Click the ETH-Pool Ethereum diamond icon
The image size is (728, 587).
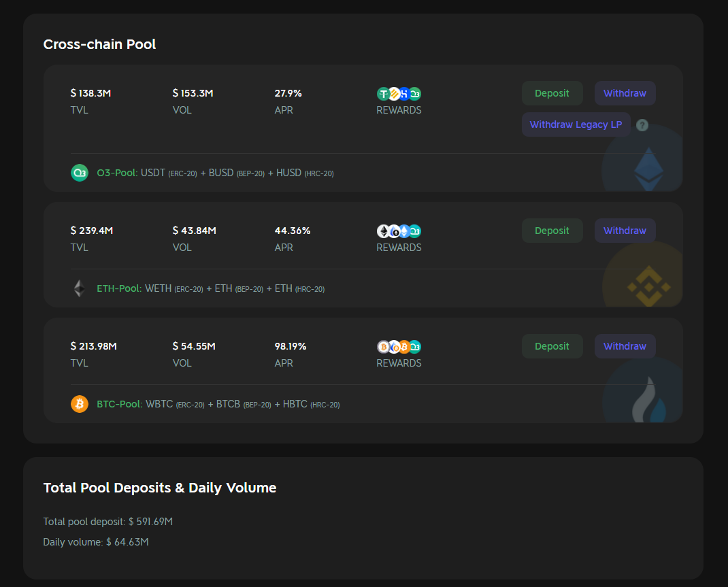80,288
